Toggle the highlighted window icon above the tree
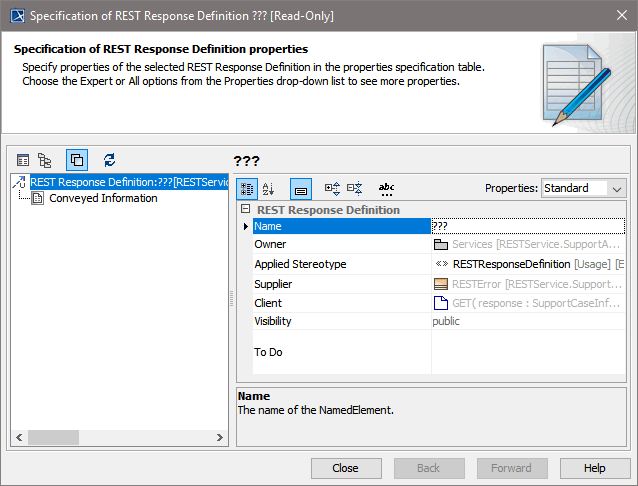638x486 pixels. (x=77, y=160)
